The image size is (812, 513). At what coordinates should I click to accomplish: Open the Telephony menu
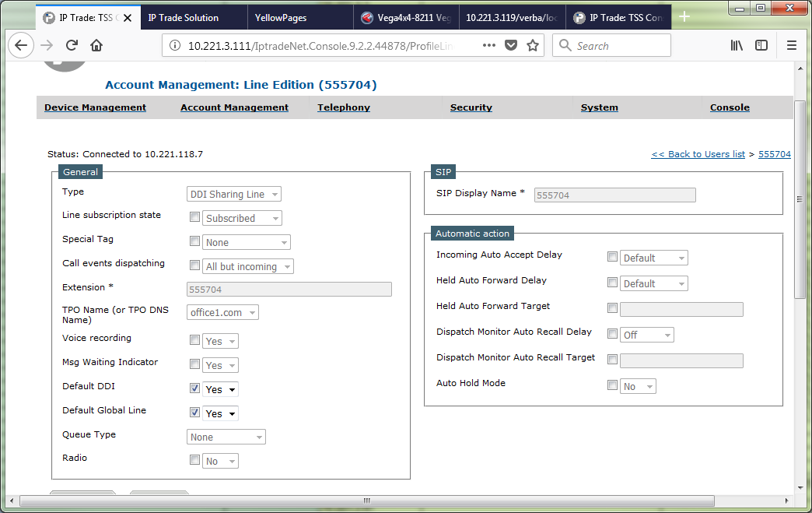(344, 107)
